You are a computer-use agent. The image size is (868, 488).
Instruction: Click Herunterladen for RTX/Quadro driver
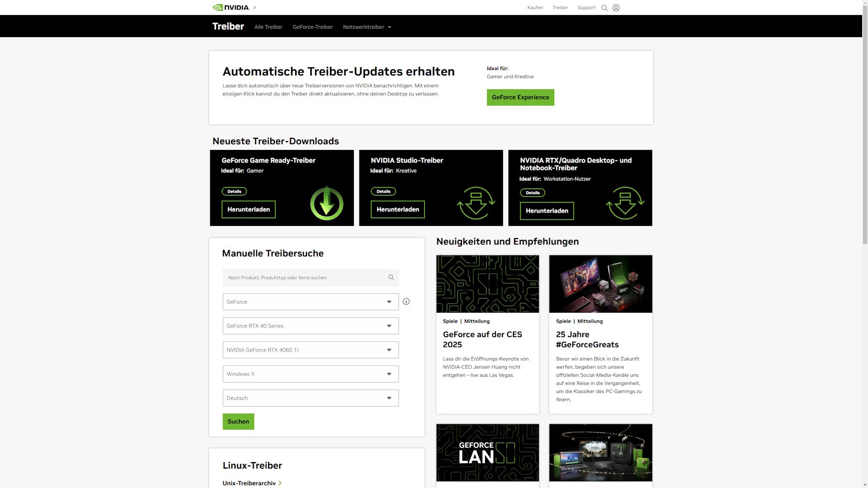[547, 211]
